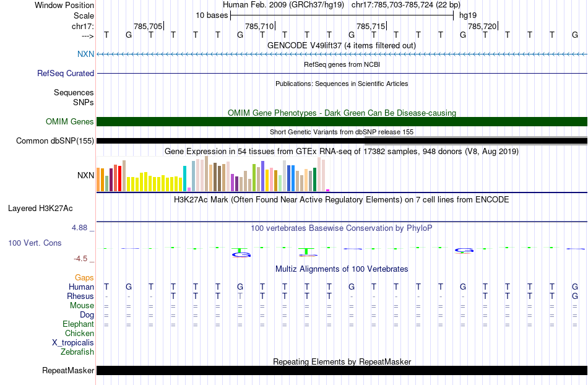Viewport: 588px width, 385px height.
Task: Click the chr17: ruler label
Action: [x=82, y=26]
